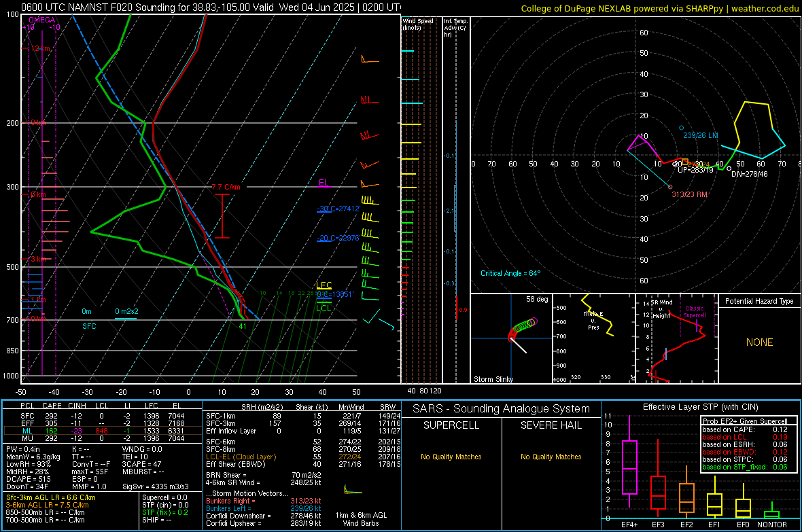Click the SARS - Sounding Analogue System heading
Screen dimensions: 802x532
(501, 409)
